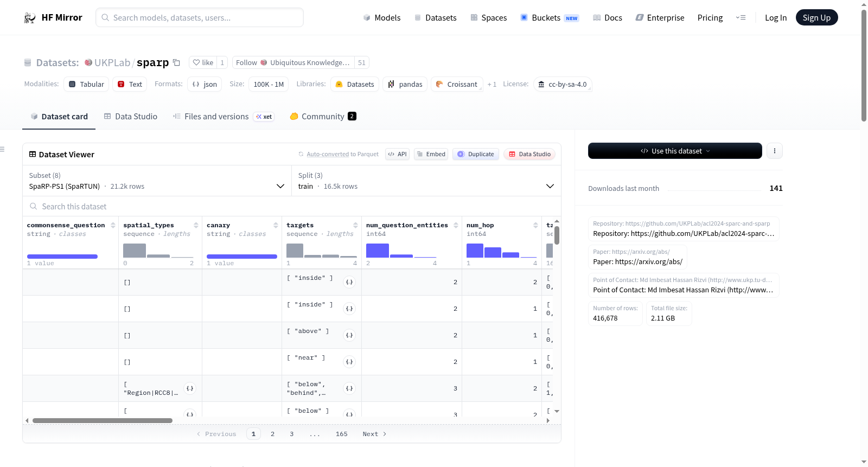Click the num_question_entities histogram

pos(401,250)
